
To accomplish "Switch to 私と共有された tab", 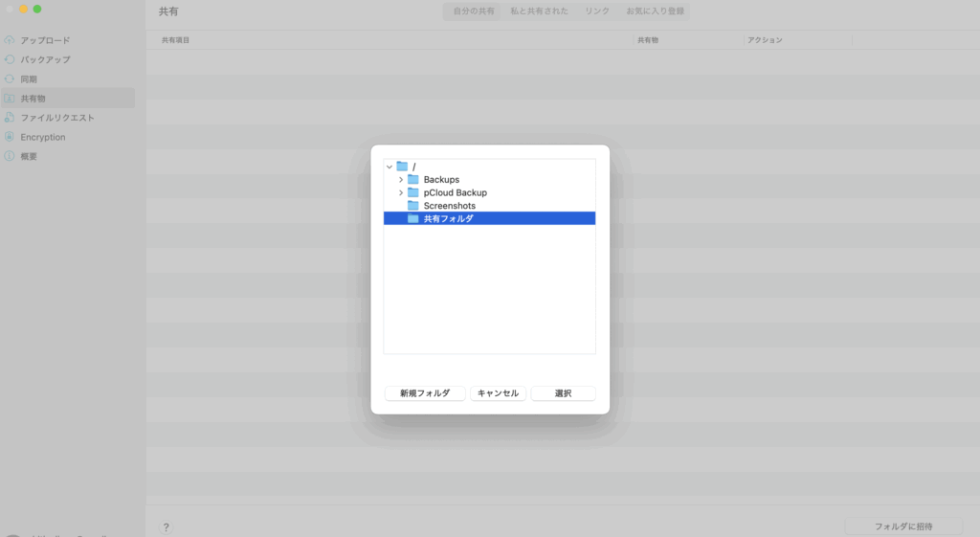I will [x=540, y=11].
